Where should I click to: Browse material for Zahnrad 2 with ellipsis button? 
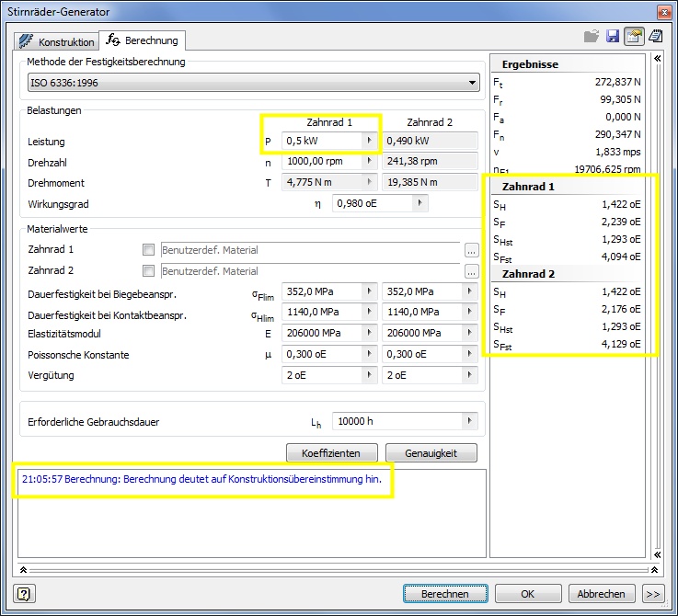click(471, 271)
